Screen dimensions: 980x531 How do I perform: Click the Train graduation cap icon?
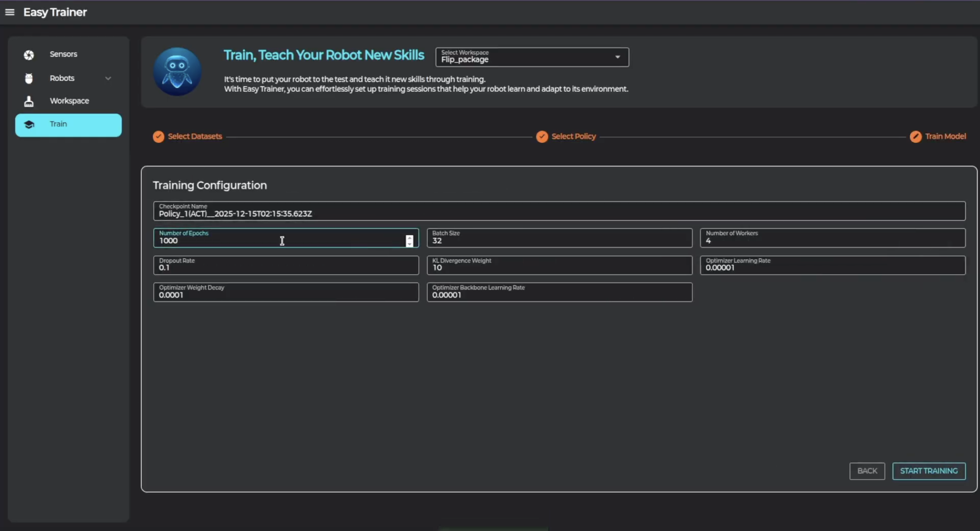tap(29, 124)
